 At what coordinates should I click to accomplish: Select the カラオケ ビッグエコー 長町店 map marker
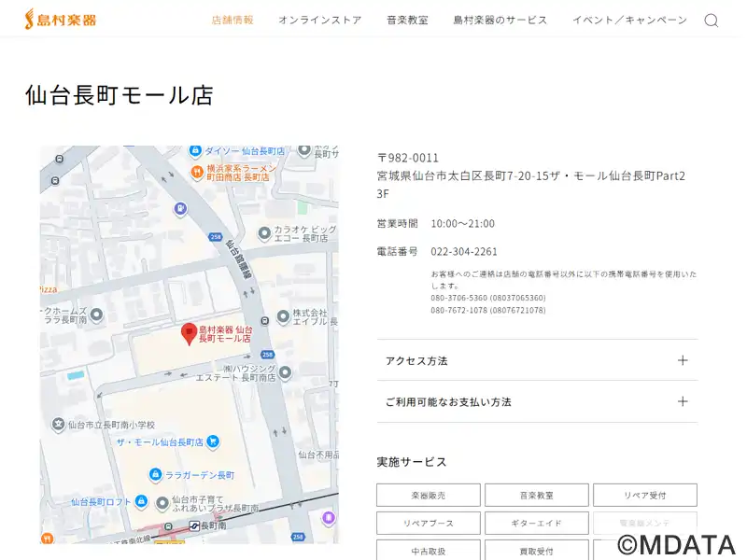tap(264, 233)
